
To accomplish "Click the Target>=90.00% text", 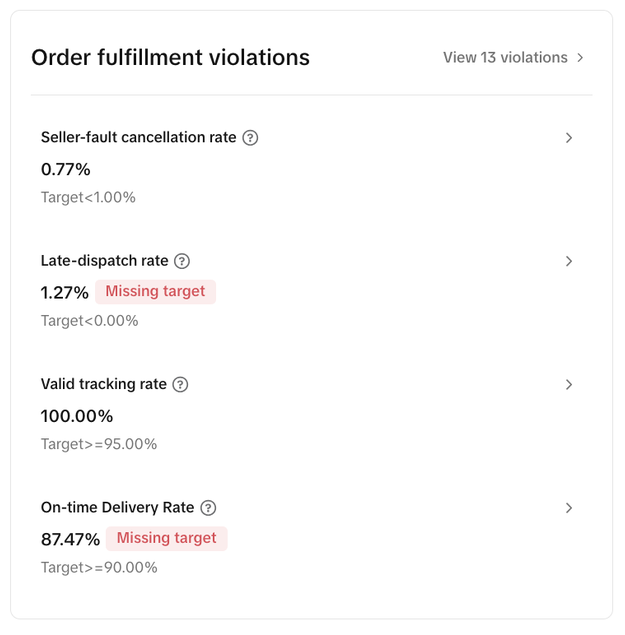I will coord(98,568).
